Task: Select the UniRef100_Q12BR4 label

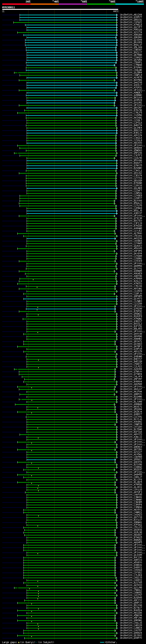Action: 131,72
